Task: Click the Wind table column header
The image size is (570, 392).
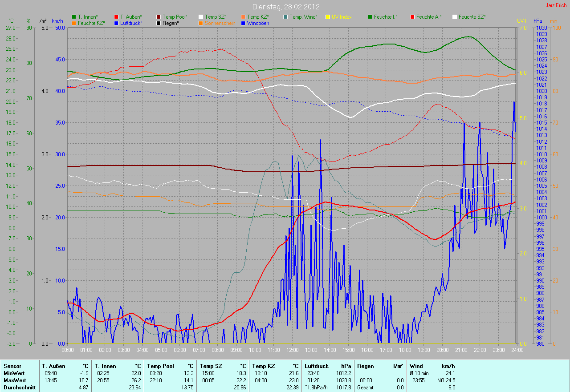Action: tap(417, 366)
